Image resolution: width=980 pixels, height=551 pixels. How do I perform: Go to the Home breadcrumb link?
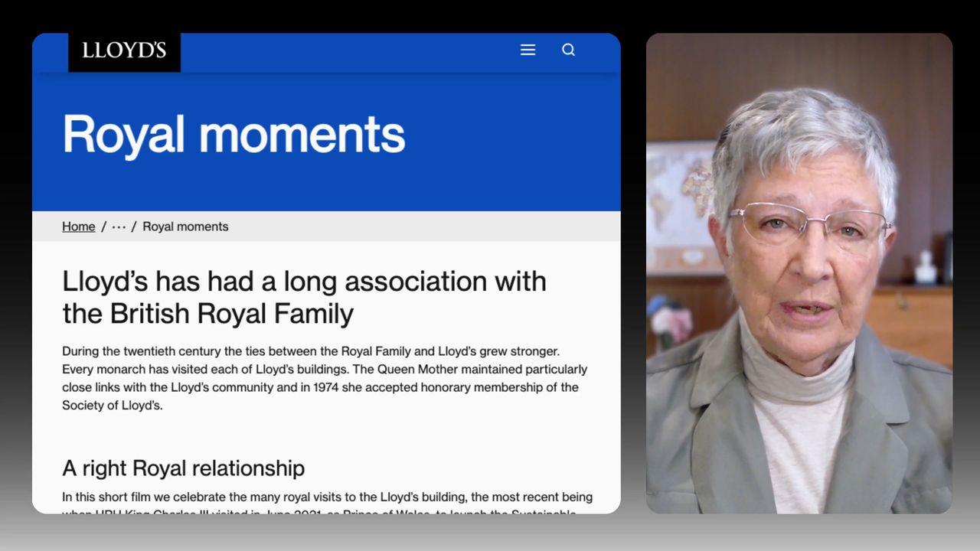click(78, 227)
